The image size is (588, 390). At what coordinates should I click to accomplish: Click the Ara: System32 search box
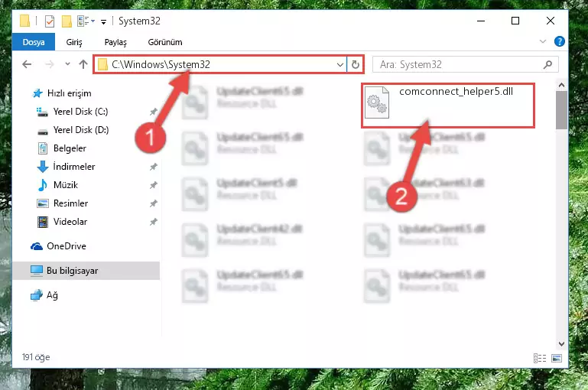click(466, 64)
